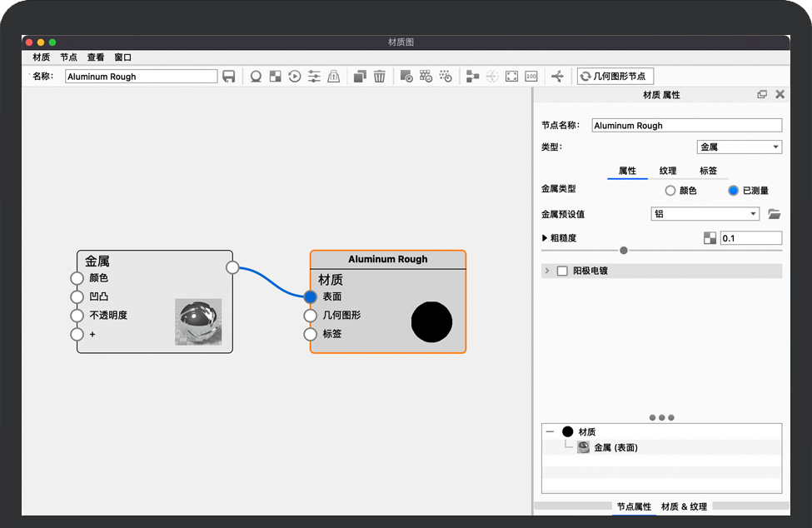812x528 pixels.
Task: Click checkered texture icon beside roughness value
Action: point(710,238)
